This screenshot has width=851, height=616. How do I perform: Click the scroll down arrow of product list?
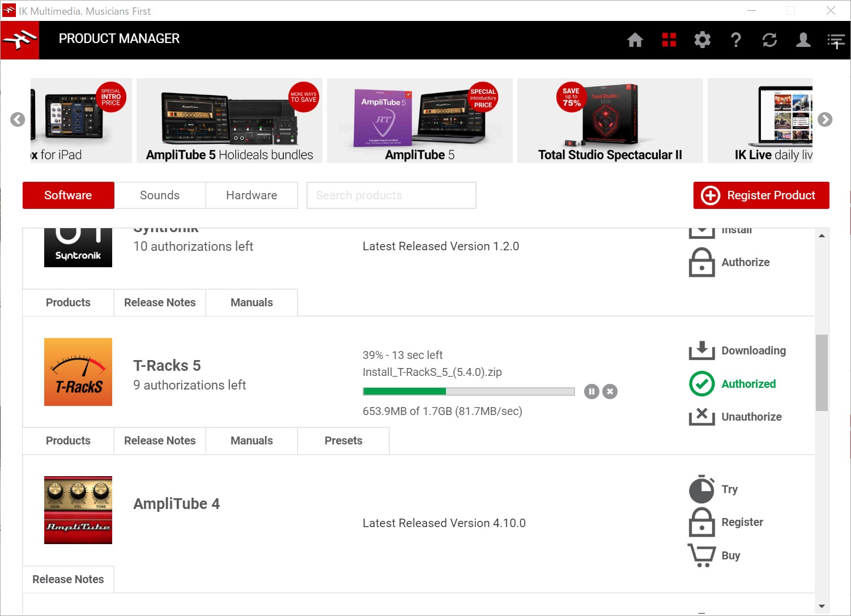[x=822, y=606]
